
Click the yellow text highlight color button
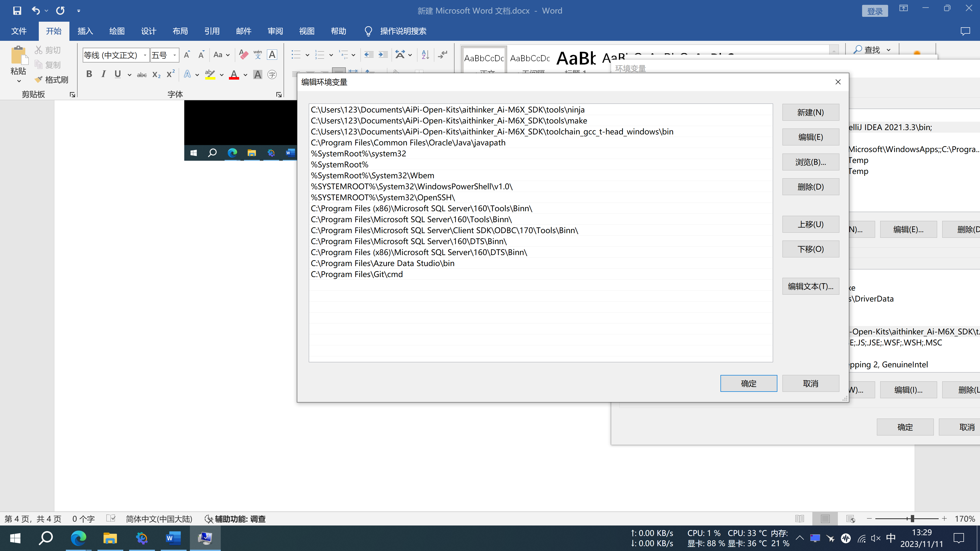[210, 74]
